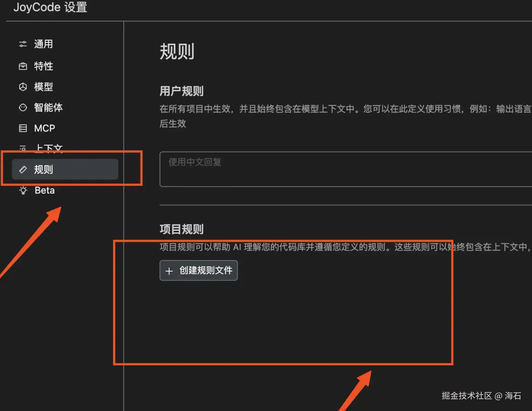Focus the 使用中文回复 user rules text box
The height and width of the screenshot is (411, 532).
(346, 169)
